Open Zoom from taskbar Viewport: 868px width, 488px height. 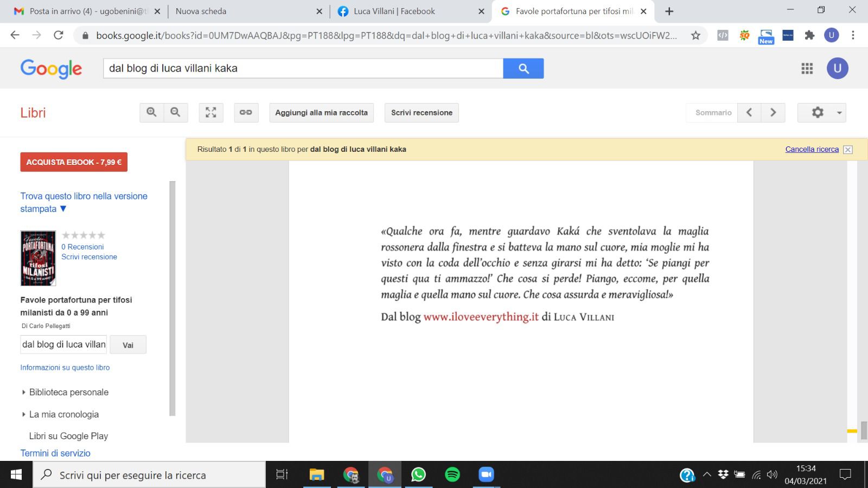point(486,474)
